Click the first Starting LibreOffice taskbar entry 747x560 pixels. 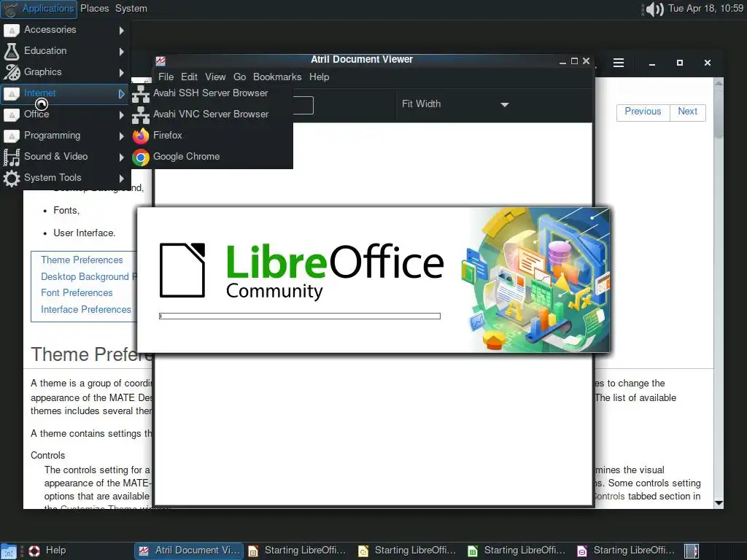pyautogui.click(x=298, y=551)
